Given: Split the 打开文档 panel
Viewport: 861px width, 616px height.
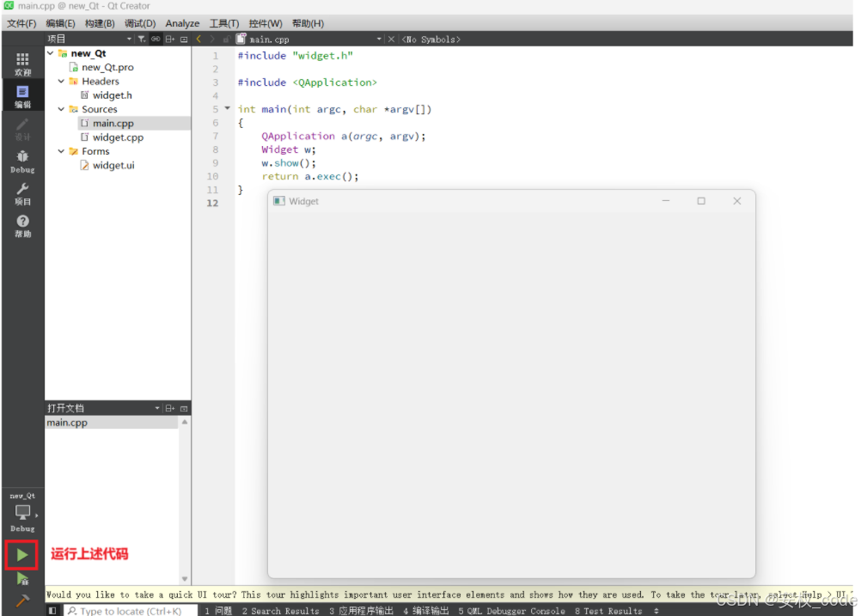Looking at the screenshot, I should pos(170,408).
